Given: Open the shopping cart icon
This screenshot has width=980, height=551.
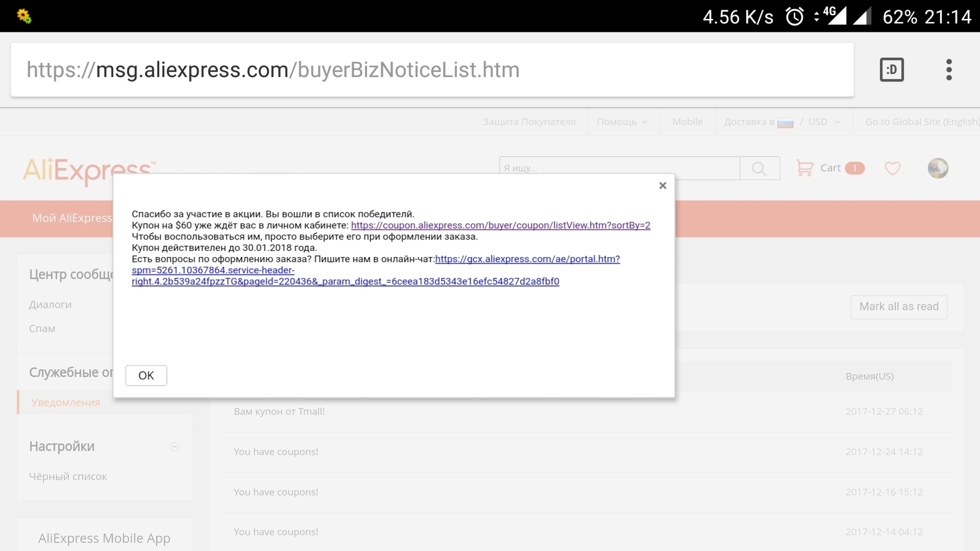Looking at the screenshot, I should pyautogui.click(x=805, y=168).
